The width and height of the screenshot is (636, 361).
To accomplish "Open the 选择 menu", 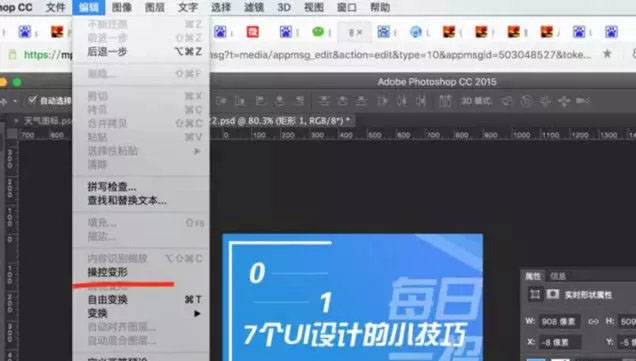I will pyautogui.click(x=221, y=7).
